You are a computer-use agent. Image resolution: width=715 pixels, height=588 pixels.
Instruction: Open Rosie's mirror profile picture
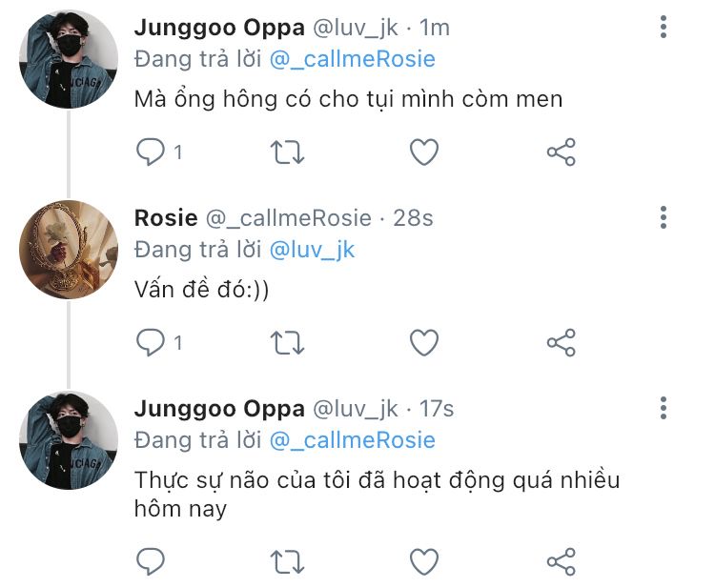69,250
